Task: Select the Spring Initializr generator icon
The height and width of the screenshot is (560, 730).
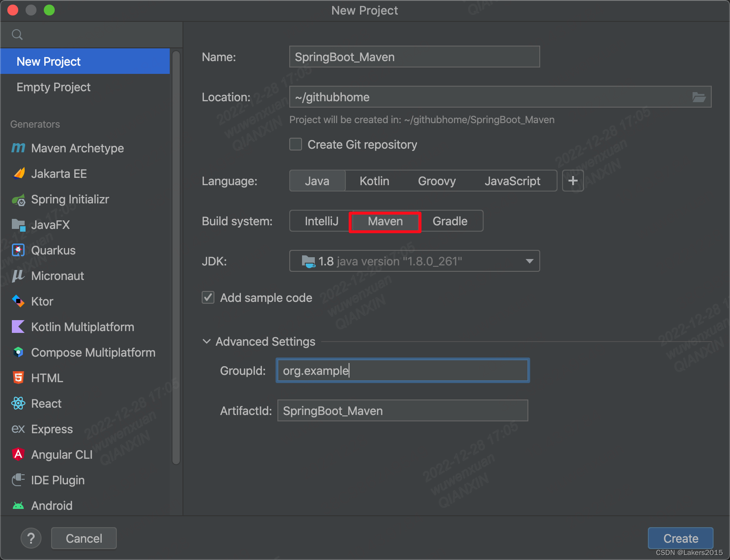Action: pyautogui.click(x=18, y=200)
